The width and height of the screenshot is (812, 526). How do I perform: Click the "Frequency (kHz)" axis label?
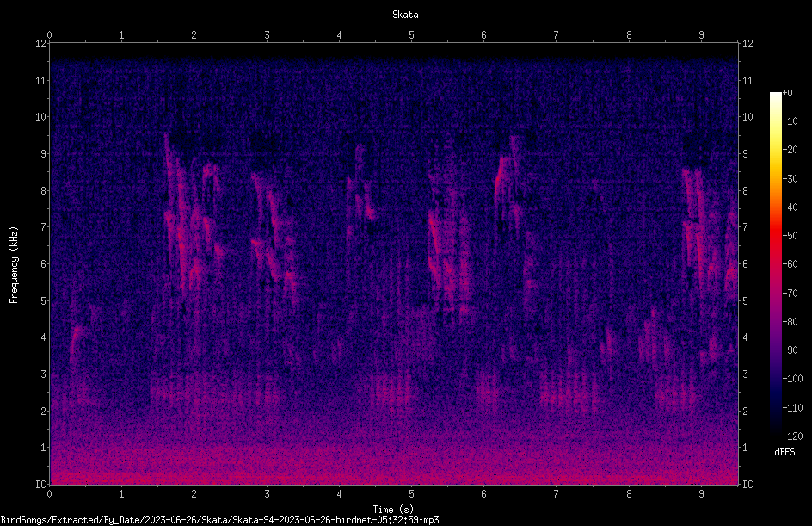point(14,265)
